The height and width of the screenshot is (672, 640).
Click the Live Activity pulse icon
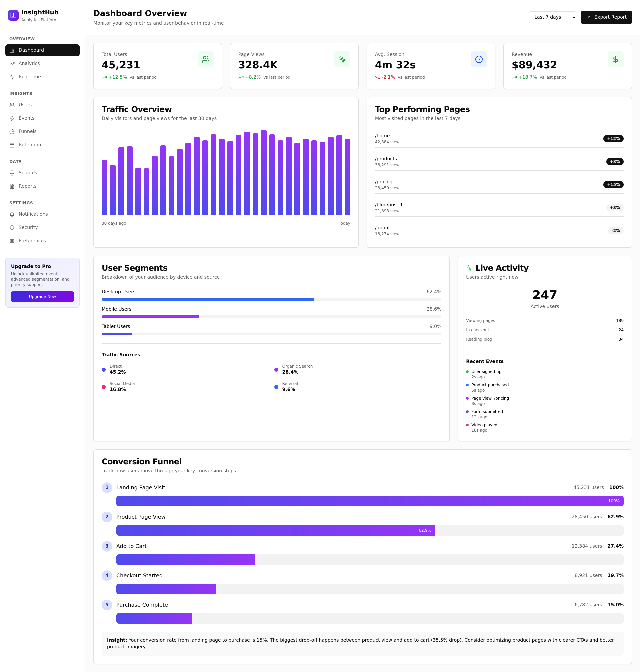pyautogui.click(x=469, y=267)
